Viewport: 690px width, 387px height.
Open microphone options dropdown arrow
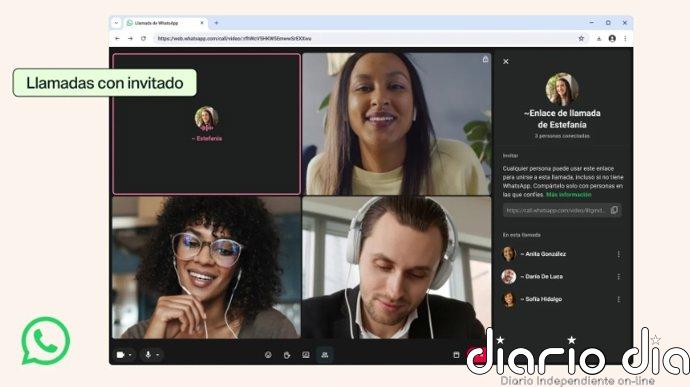click(x=158, y=355)
